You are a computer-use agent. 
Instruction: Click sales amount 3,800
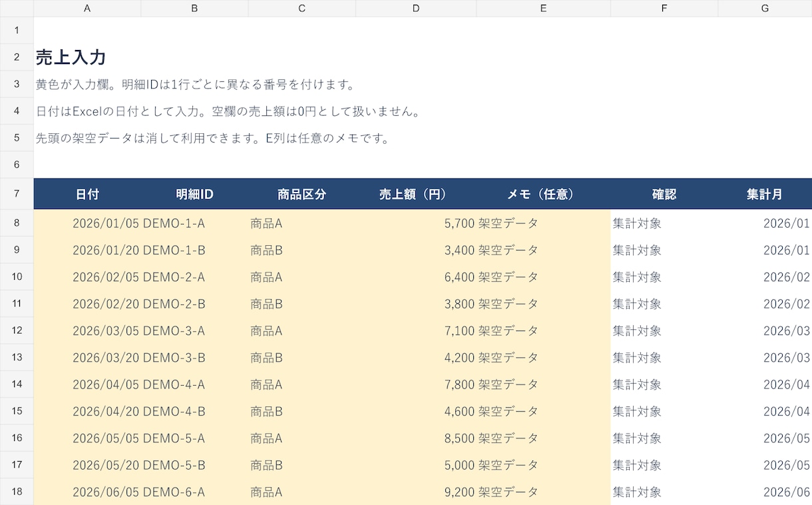(x=416, y=304)
